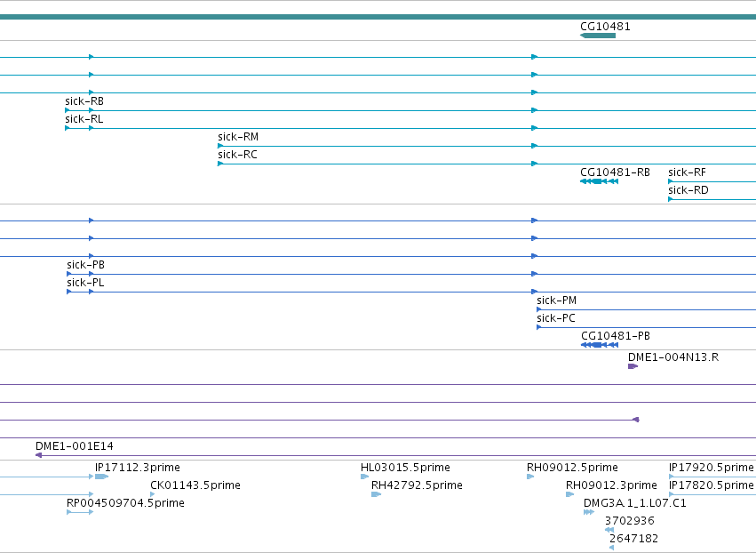Select the sick-PM protein label

pyautogui.click(x=556, y=301)
